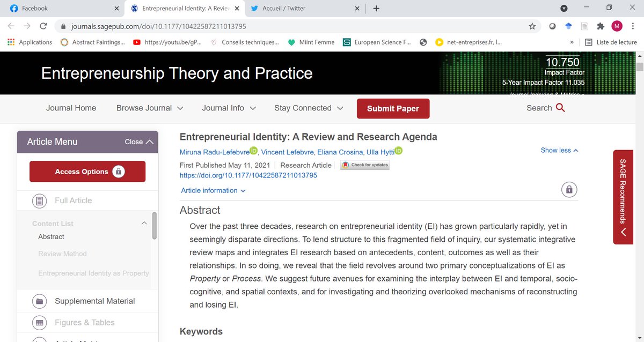Open the Conseils techniques bookmark

tap(245, 42)
